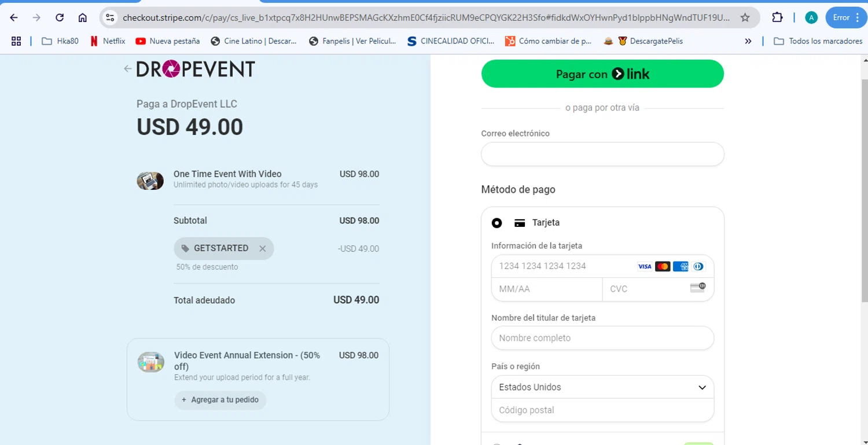Screen dimensions: 868x445
Task: Click the DROPEVENT logo
Action: pos(196,69)
